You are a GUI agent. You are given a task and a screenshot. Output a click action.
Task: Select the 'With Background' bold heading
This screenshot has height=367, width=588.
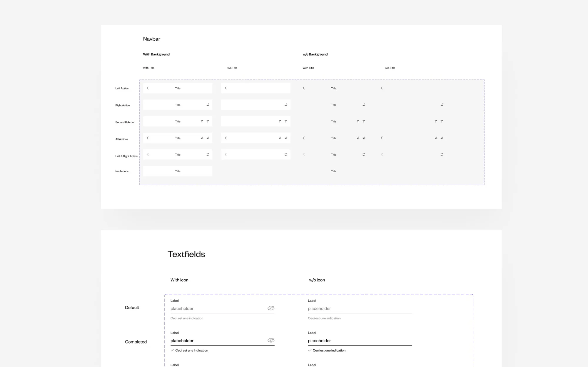point(156,54)
